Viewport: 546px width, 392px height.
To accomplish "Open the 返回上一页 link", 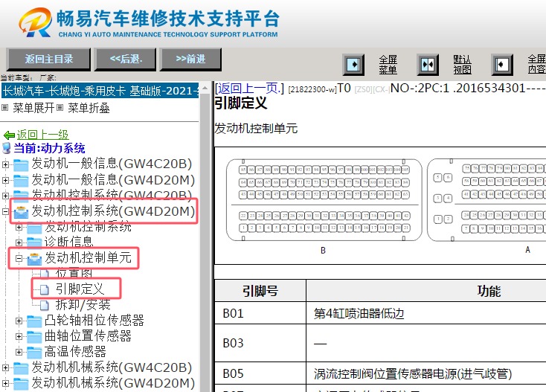I will click(249, 89).
